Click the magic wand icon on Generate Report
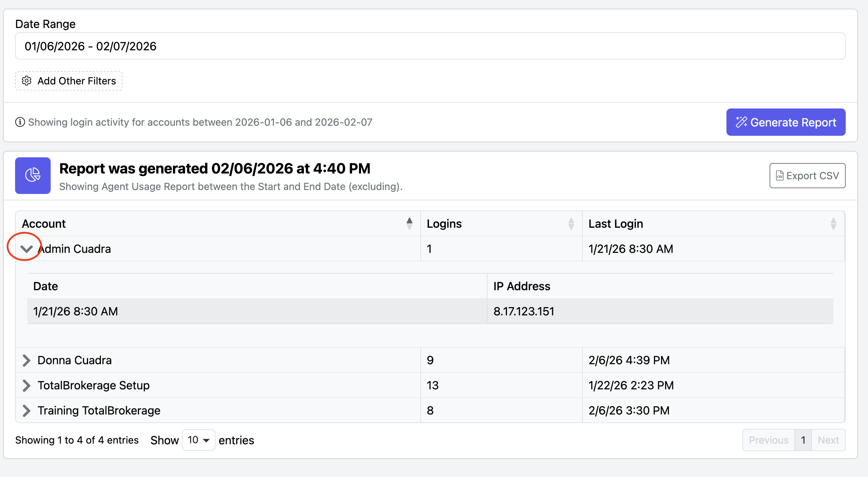The height and width of the screenshot is (477, 868). click(742, 122)
